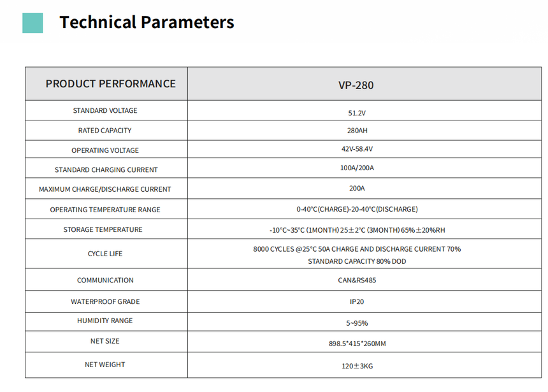Click the 120±3KG net weight value
This screenshot has height=392, width=548.
(x=357, y=366)
